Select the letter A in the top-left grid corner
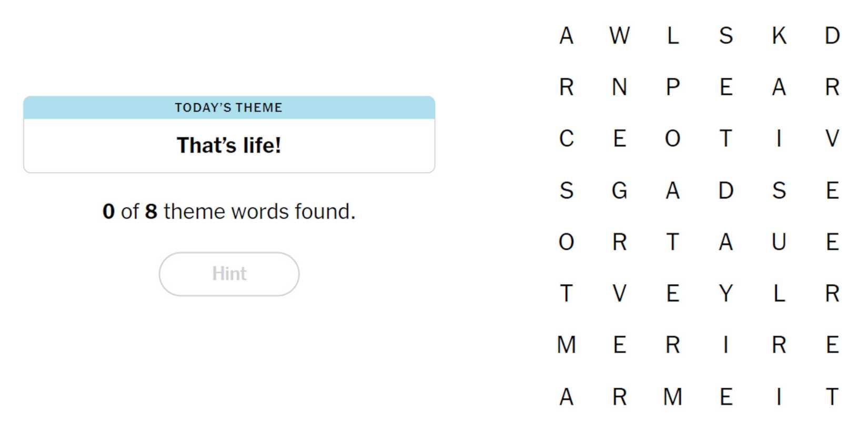The height and width of the screenshot is (434, 868). point(567,36)
